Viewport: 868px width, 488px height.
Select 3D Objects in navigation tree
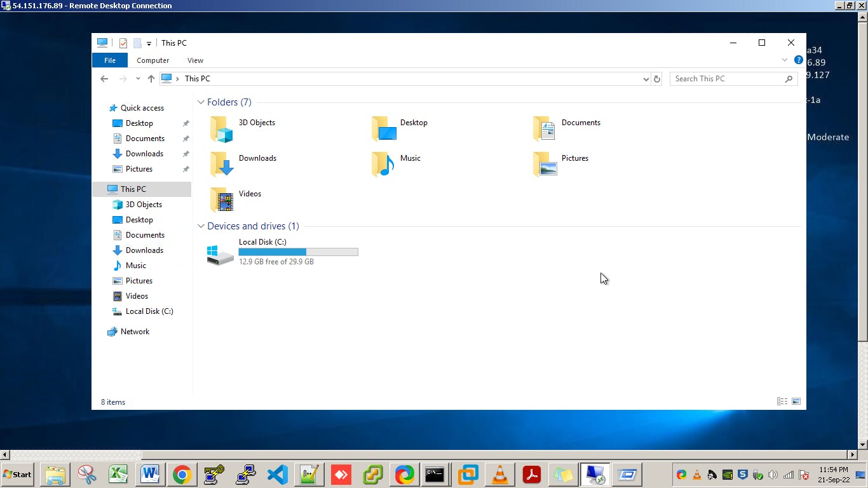coord(144,205)
